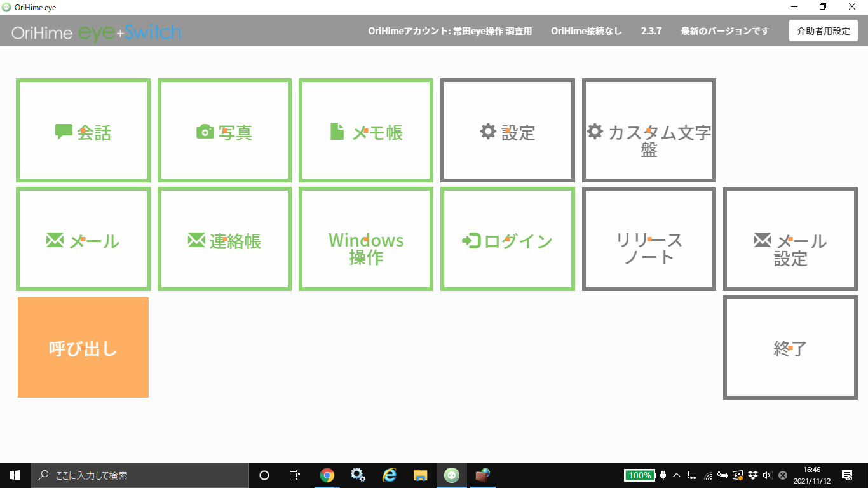The width and height of the screenshot is (868, 488).
Task: Open the 会話 conversation tile
Action: pyautogui.click(x=83, y=131)
